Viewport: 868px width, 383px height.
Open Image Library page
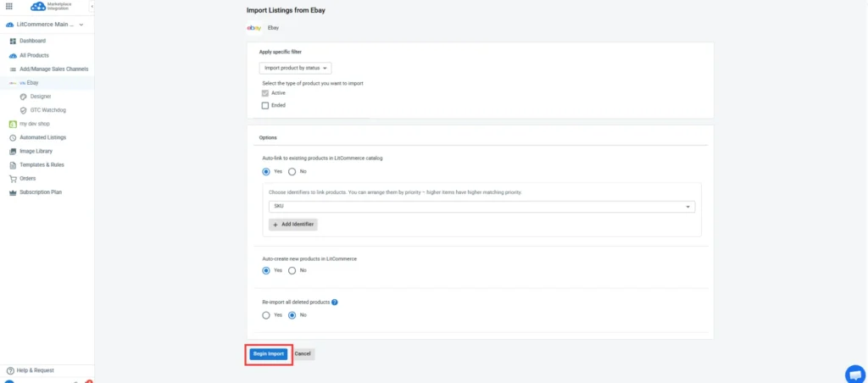pos(36,151)
